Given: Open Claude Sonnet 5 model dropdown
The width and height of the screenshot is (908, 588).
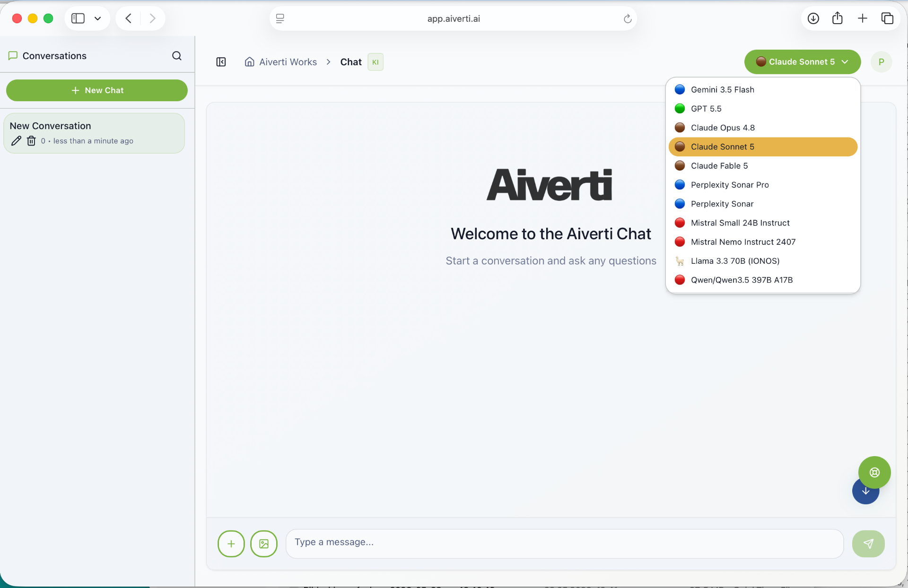Looking at the screenshot, I should pos(802,62).
